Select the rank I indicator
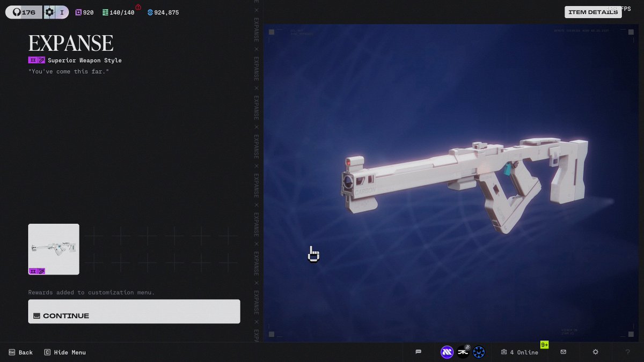 pos(62,12)
